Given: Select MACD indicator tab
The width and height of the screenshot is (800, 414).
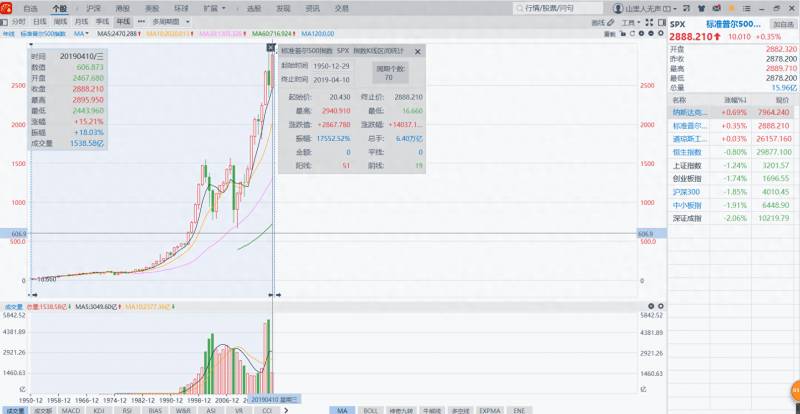Looking at the screenshot, I should [x=70, y=410].
